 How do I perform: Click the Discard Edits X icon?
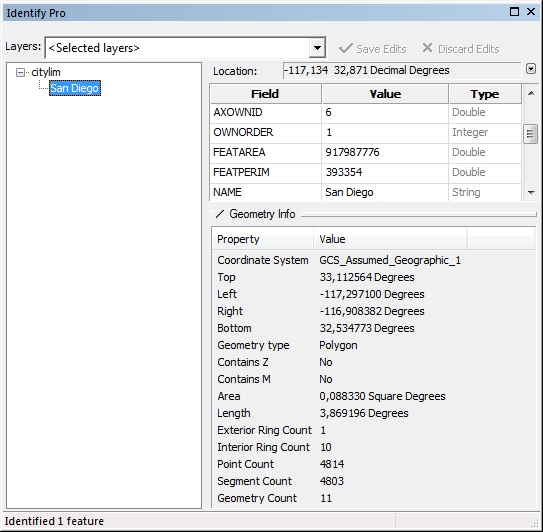click(x=427, y=48)
